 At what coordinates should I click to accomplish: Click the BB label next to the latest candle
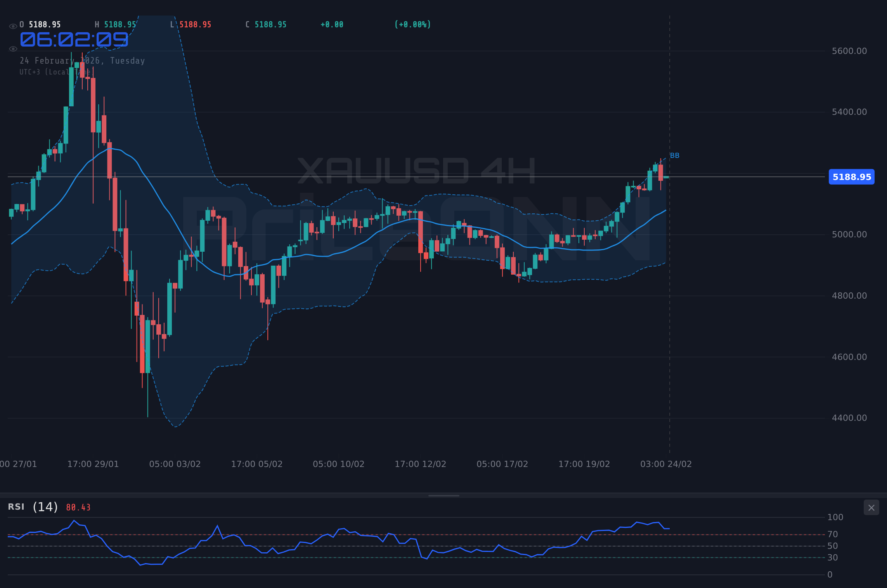674,155
